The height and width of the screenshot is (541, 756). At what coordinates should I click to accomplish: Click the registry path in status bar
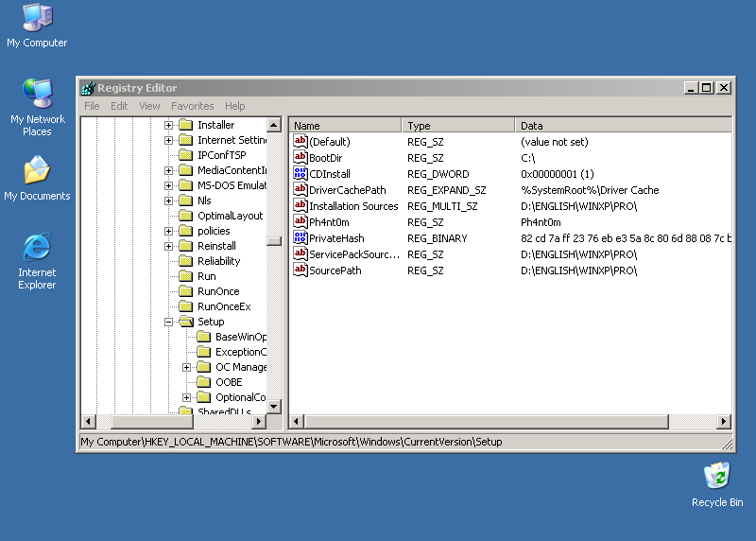click(x=291, y=442)
